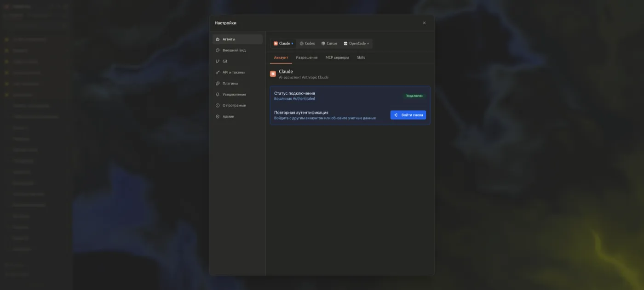This screenshot has width=644, height=290.
Task: Switch to the OpenCode agent tab
Action: (356, 44)
